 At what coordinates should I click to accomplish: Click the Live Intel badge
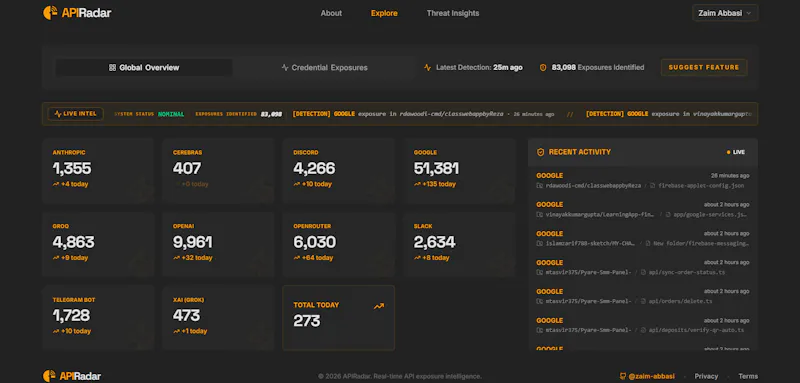pos(76,114)
